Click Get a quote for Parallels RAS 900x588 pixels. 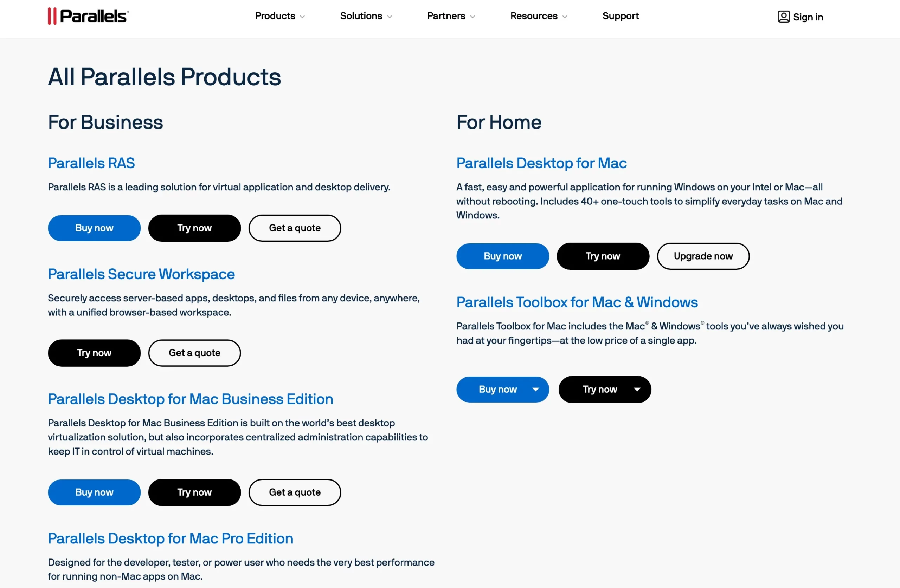(x=295, y=228)
